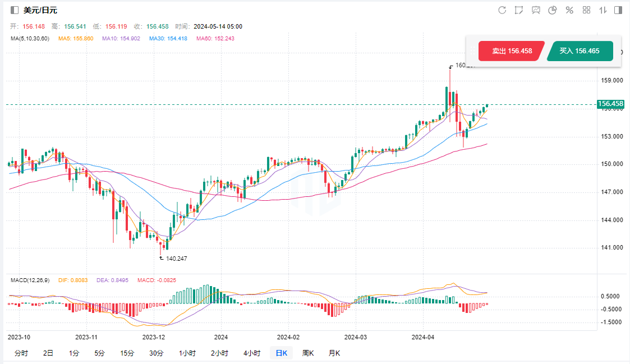The height and width of the screenshot is (364, 630).
Task: Click the refresh chart icon
Action: coord(502,10)
